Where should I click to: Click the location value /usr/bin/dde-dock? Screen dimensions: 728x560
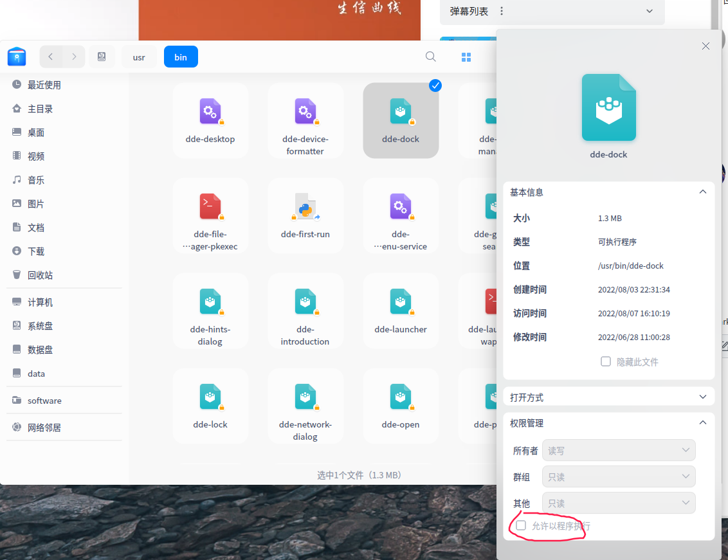[630, 266]
